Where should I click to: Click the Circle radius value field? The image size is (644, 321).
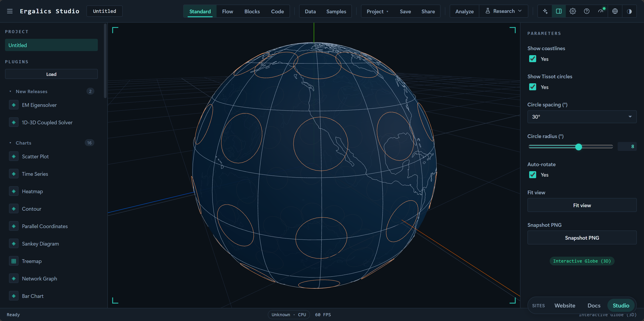[627, 147]
